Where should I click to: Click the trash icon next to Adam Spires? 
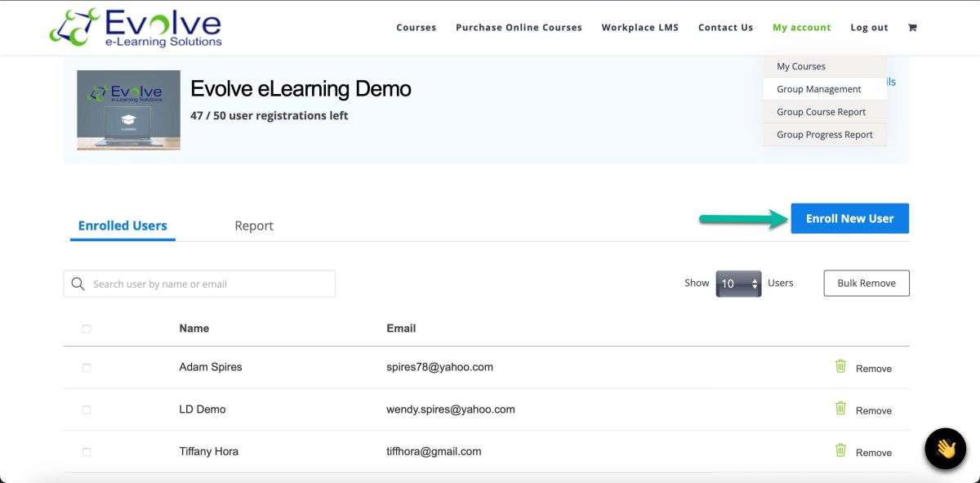[840, 367]
